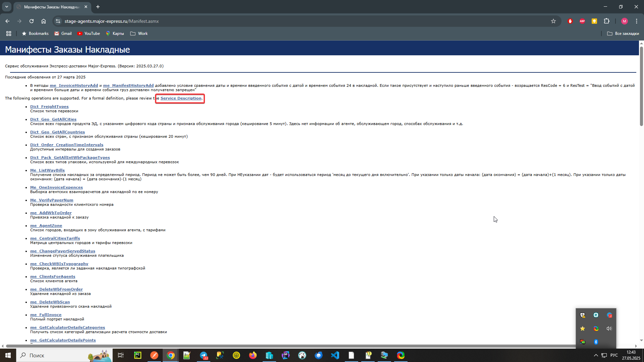Open the me_FullInvoce operation
Image resolution: width=644 pixels, height=362 pixels.
[46, 315]
